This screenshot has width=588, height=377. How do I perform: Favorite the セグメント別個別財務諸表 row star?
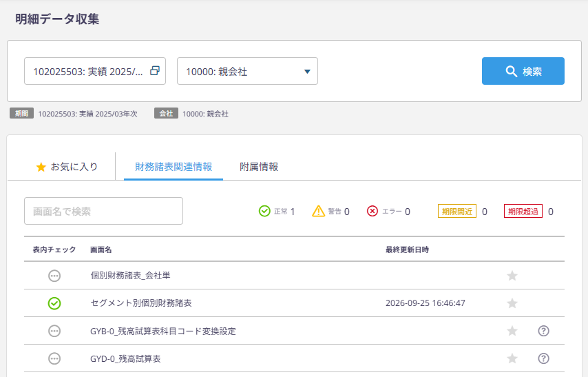tap(512, 303)
